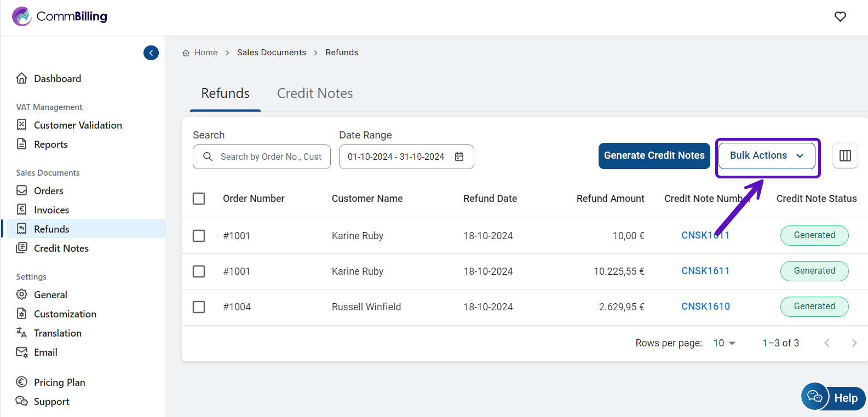The image size is (868, 417).
Task: Collapse the sidebar with the arrow button
Action: 151,53
